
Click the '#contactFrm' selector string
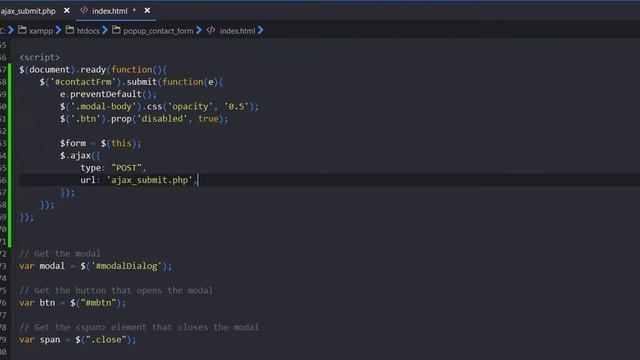tap(83, 82)
